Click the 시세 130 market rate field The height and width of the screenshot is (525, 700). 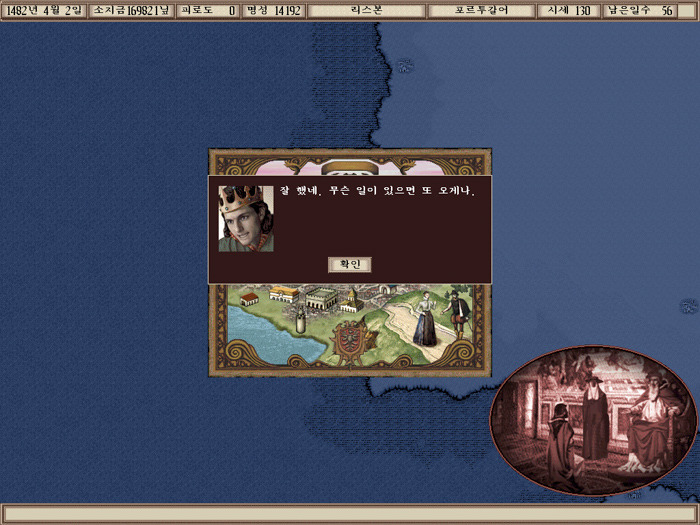click(568, 11)
